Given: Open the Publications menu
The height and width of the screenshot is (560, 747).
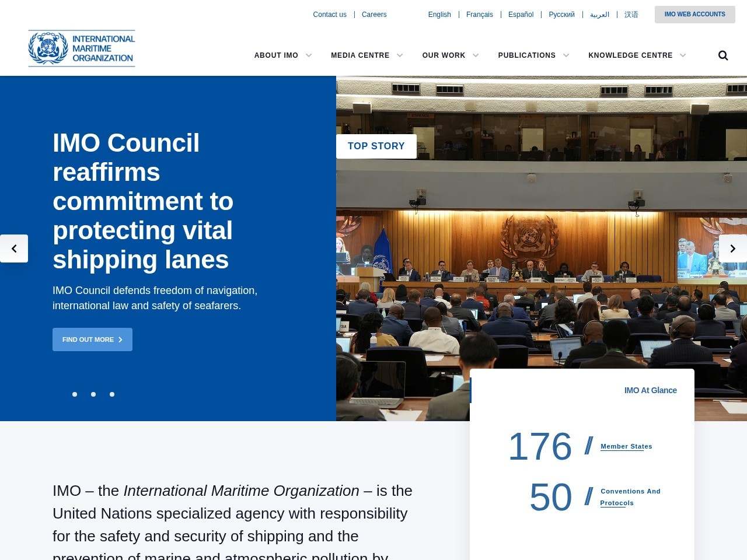Looking at the screenshot, I should pyautogui.click(x=527, y=55).
